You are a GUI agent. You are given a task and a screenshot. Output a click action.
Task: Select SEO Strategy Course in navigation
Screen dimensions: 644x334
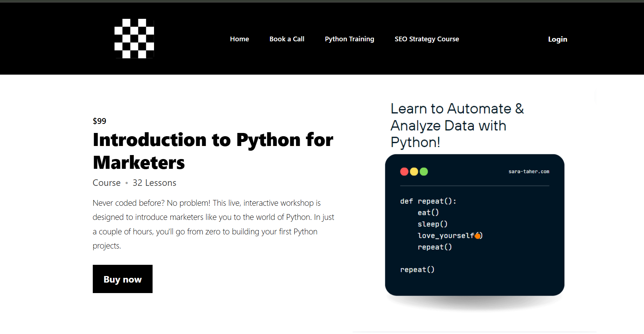point(427,39)
